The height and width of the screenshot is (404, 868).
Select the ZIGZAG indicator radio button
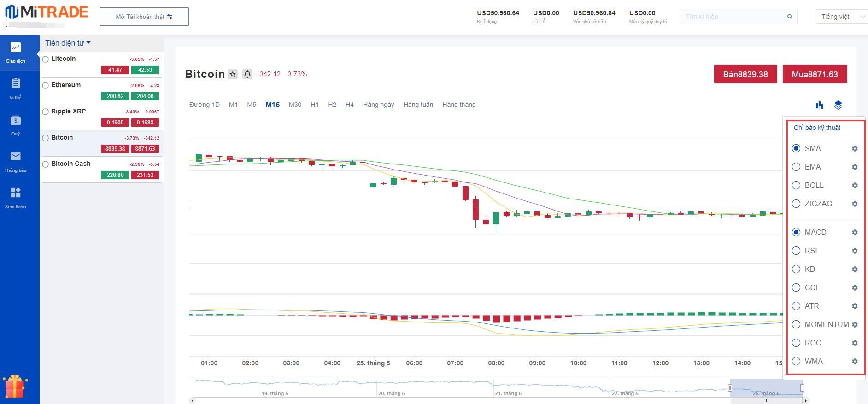pos(796,204)
